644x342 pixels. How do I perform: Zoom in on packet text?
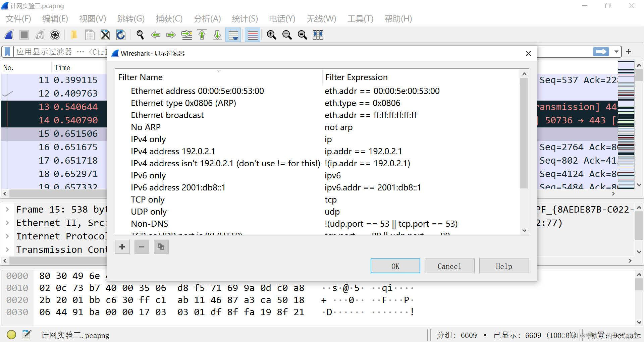click(272, 35)
